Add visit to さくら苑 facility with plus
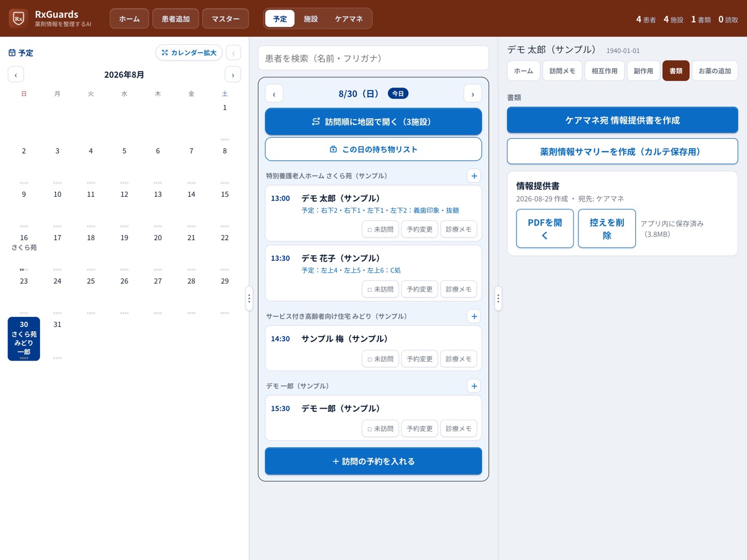This screenshot has height=560, width=747. pyautogui.click(x=474, y=176)
